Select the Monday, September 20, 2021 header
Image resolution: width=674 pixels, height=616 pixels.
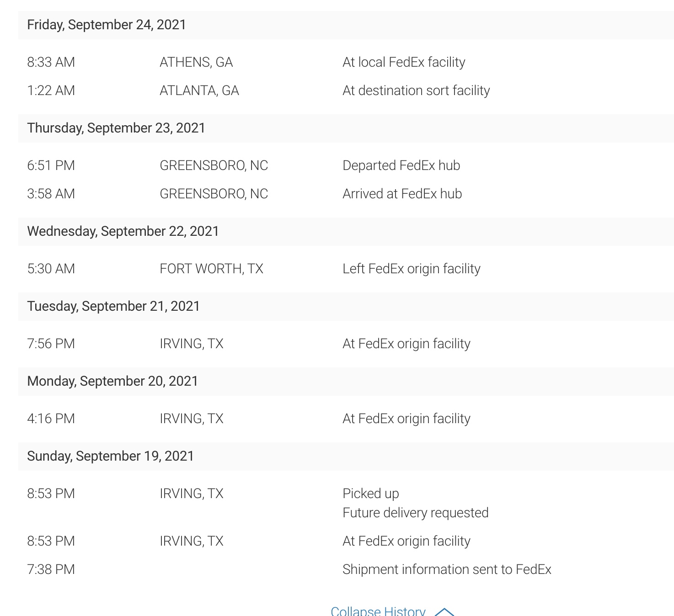(112, 381)
